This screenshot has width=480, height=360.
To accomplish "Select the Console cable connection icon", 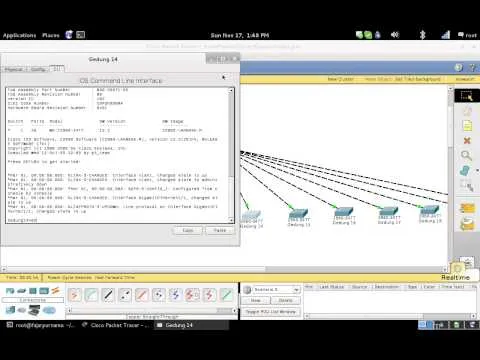I will 91,295.
